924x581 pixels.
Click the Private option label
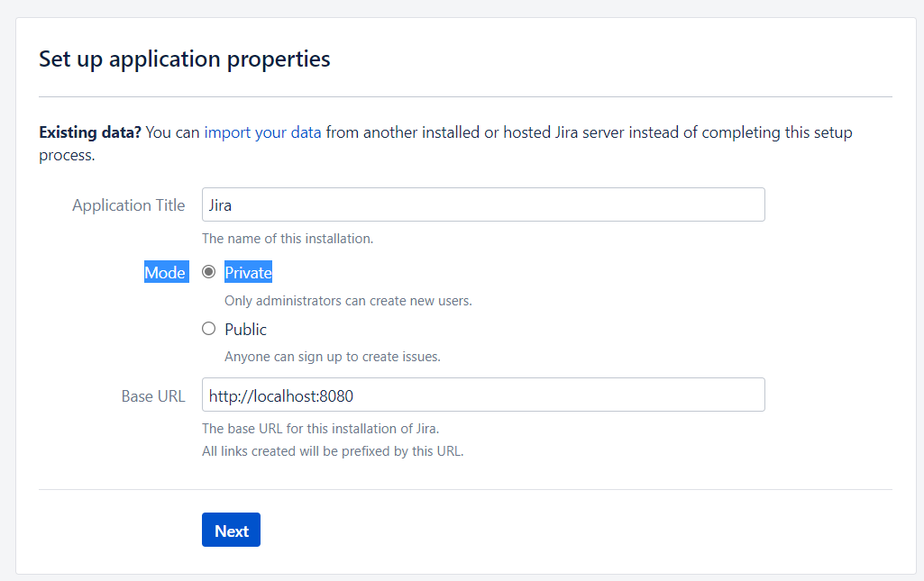248,272
